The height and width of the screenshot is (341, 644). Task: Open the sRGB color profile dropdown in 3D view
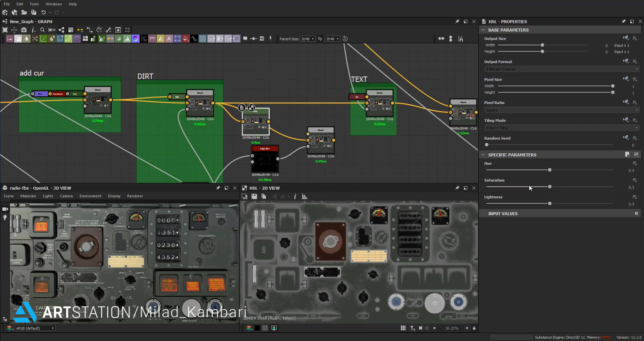click(35, 328)
